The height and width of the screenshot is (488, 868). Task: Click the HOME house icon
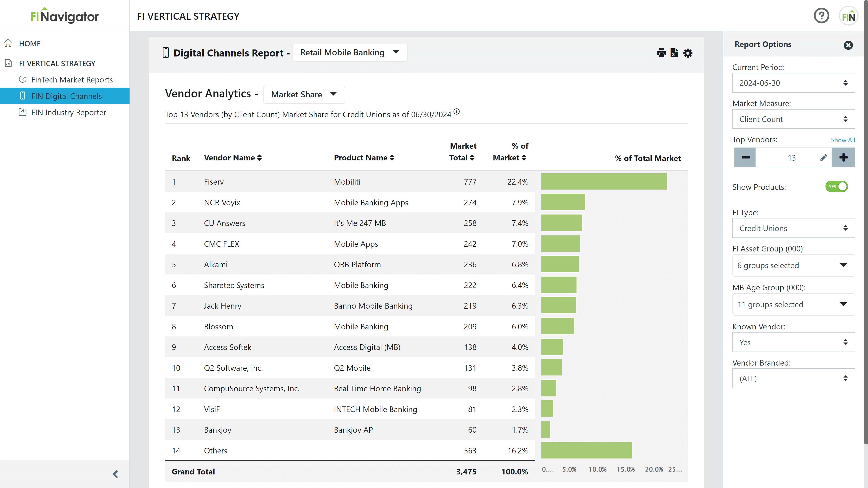[8, 43]
